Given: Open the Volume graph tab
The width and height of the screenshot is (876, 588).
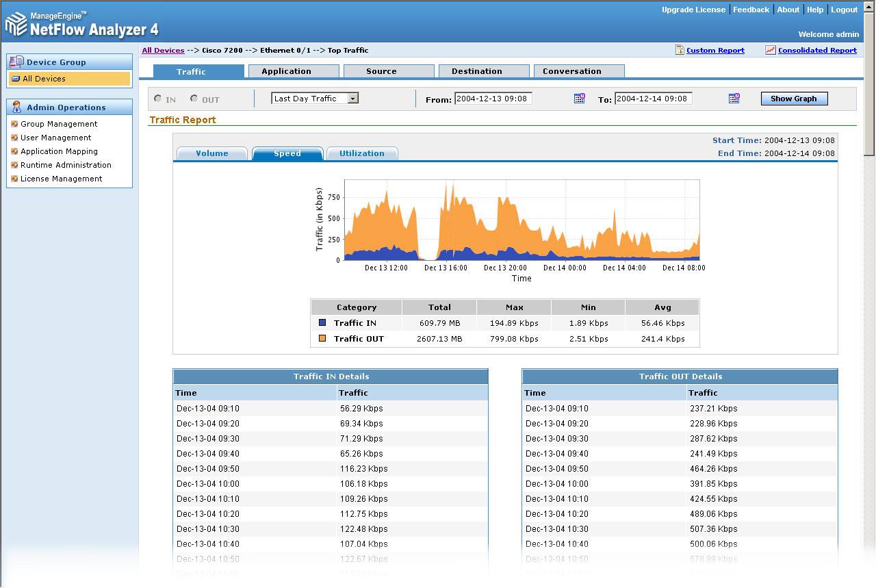Looking at the screenshot, I should pos(212,153).
